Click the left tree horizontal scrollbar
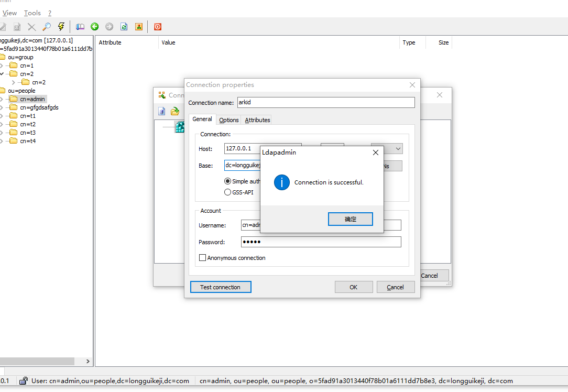The width and height of the screenshot is (568, 392). pos(37,361)
